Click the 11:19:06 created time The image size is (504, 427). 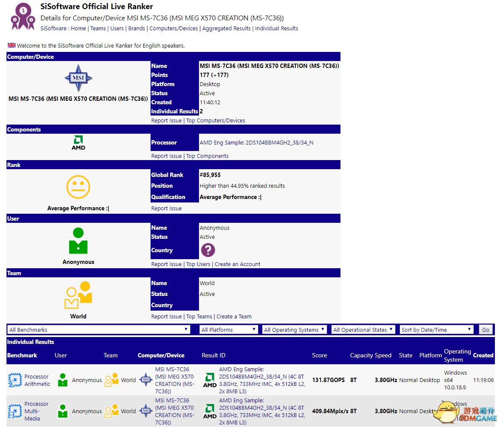pos(483,380)
